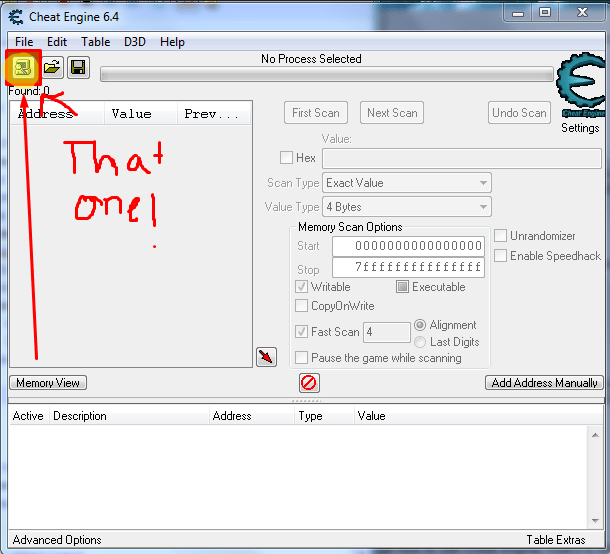This screenshot has width=610, height=554.
Task: Click the address table scroll up arrow
Action: pyautogui.click(x=595, y=435)
